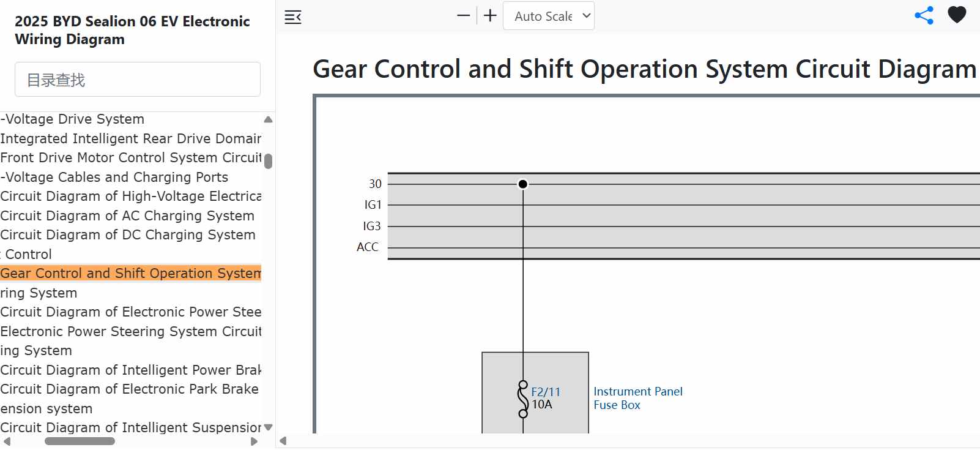Image resolution: width=980 pixels, height=450 pixels.
Task: Click sidebar horizontal scroll left arrow
Action: pyautogui.click(x=7, y=441)
